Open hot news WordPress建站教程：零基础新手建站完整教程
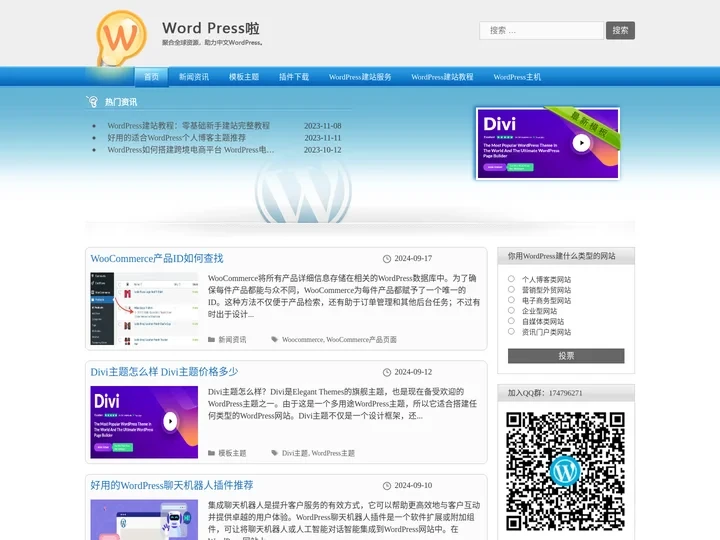 point(189,126)
